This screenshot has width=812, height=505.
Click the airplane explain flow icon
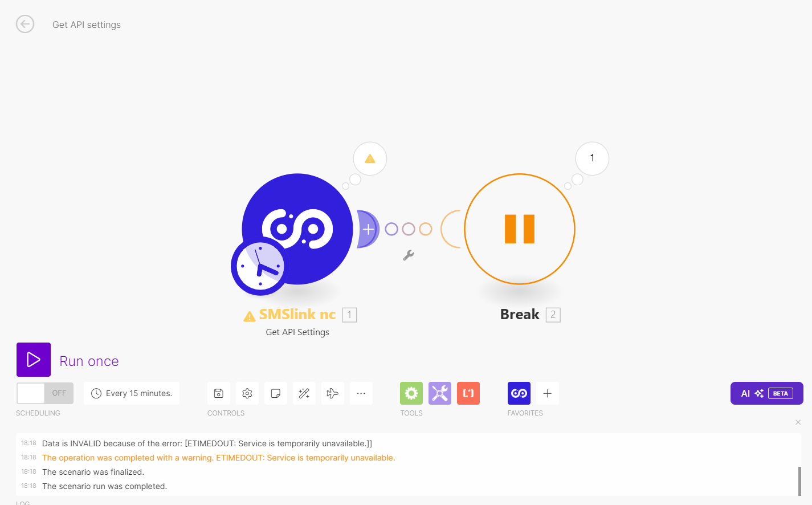(333, 393)
